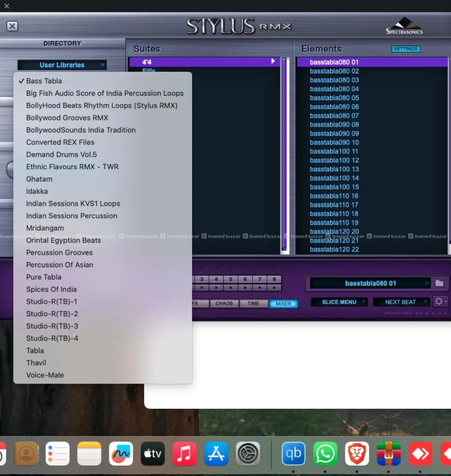Switch to the TIME page

[x=253, y=303]
